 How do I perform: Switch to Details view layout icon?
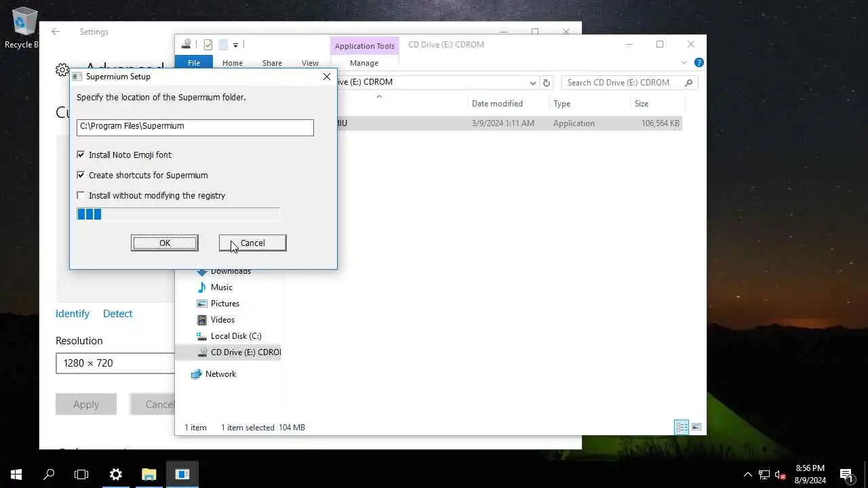682,427
